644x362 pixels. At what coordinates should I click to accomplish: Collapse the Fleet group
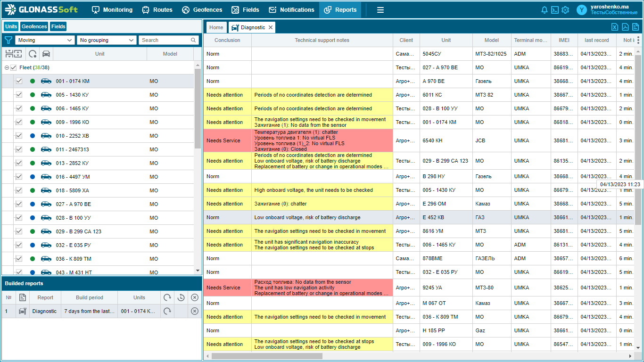click(x=7, y=68)
